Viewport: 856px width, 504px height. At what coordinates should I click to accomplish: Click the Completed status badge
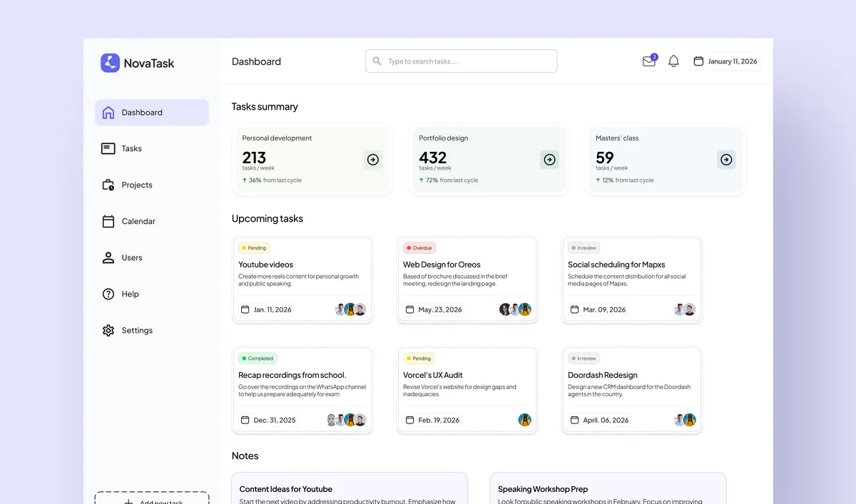pyautogui.click(x=258, y=359)
